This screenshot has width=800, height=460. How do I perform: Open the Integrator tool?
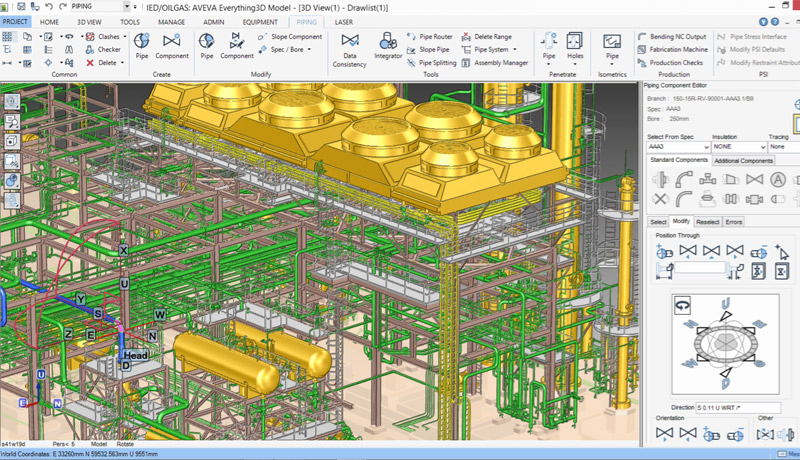click(x=388, y=41)
